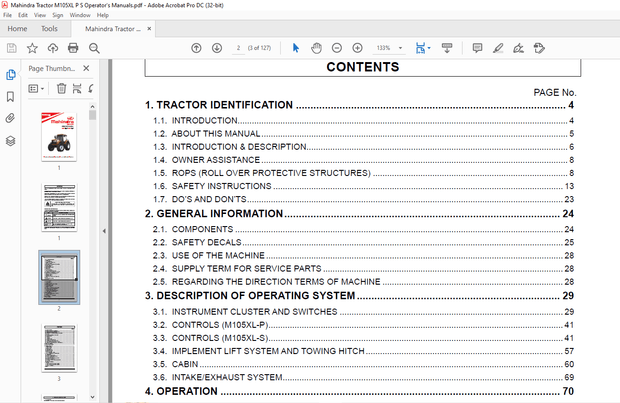
Task: Click '2.4. SUPPLY TERM FOR SERVICE PARTS'
Action: pyautogui.click(x=237, y=269)
